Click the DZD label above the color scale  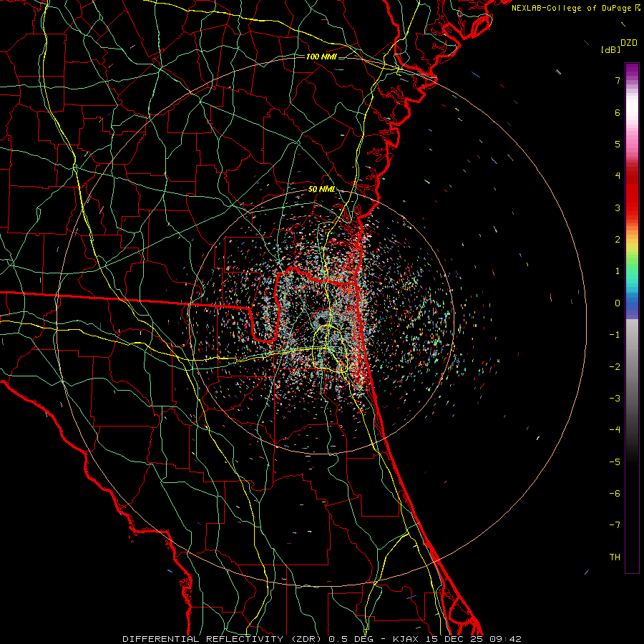(x=629, y=43)
